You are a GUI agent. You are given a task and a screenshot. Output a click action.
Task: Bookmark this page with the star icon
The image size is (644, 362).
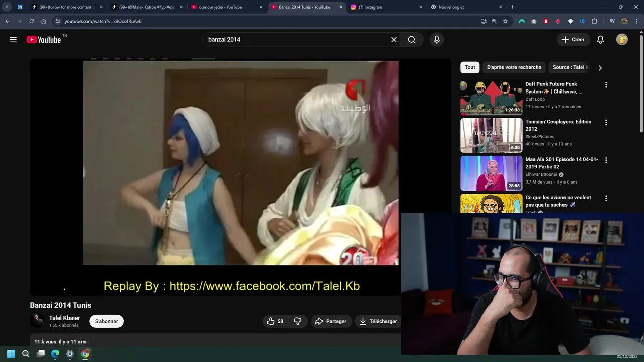505,21
